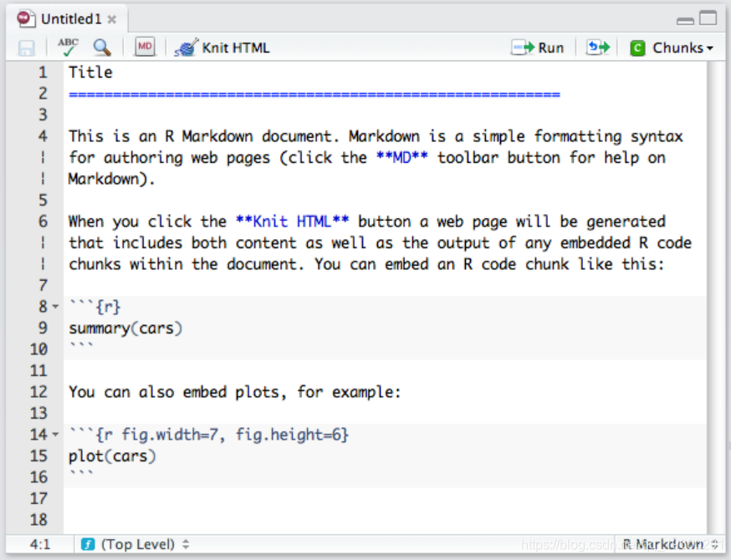731x560 pixels.
Task: Click the 'Title' text on line 1
Action: point(90,72)
